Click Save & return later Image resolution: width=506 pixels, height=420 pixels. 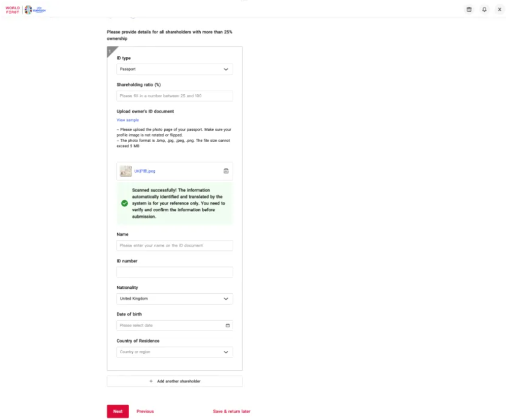(231, 412)
